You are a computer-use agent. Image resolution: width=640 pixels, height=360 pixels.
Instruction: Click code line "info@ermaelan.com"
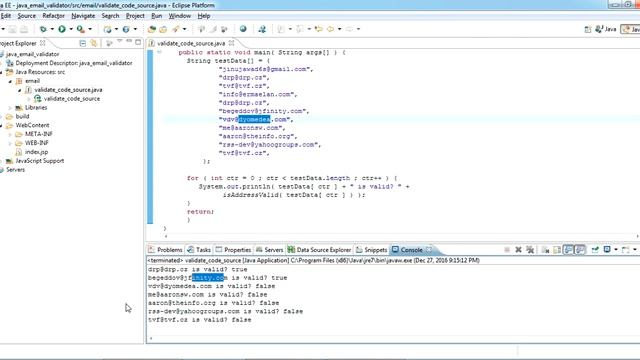[258, 94]
